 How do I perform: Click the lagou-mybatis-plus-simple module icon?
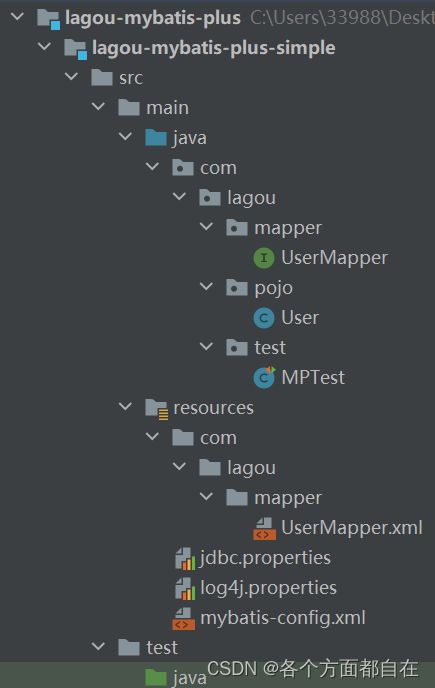point(75,48)
